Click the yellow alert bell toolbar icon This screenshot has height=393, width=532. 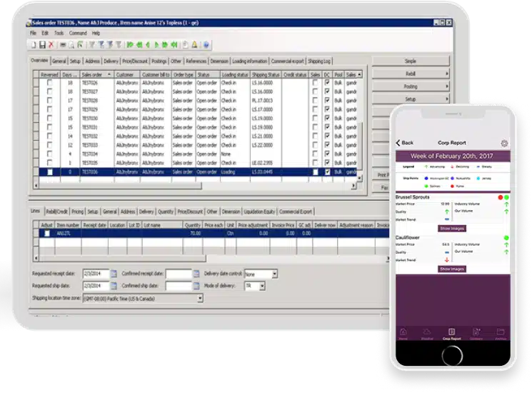(x=195, y=44)
